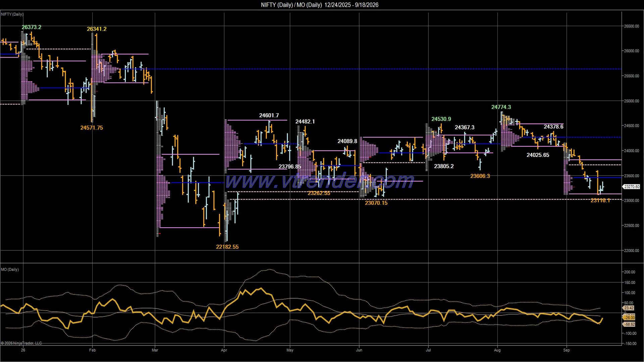Click the 23796.85 price label
The image size is (644, 362).
click(x=290, y=167)
